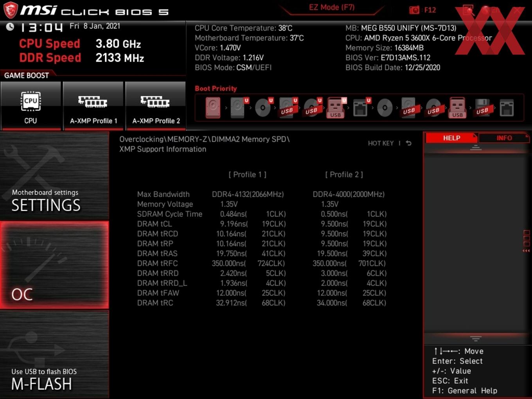Click the 32.912ns( tRC value

(x=231, y=303)
